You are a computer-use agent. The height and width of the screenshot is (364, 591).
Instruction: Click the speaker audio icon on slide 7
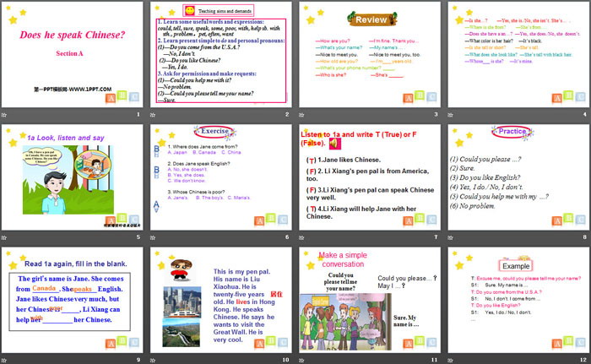coord(335,144)
